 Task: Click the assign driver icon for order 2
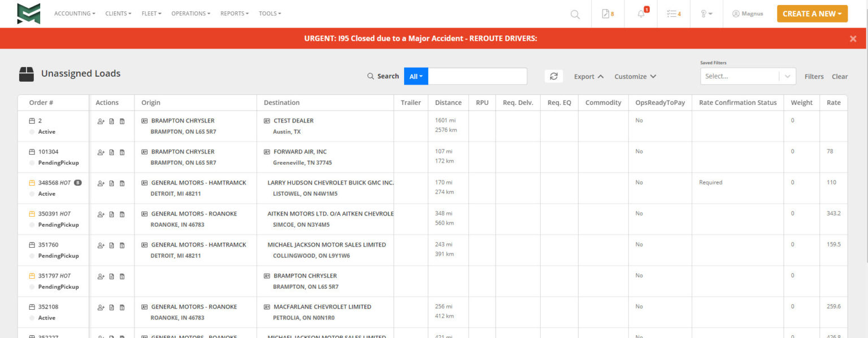(101, 121)
